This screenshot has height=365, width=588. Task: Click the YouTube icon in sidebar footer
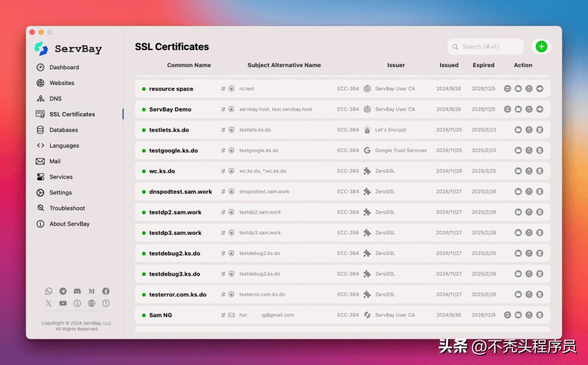pyautogui.click(x=63, y=303)
